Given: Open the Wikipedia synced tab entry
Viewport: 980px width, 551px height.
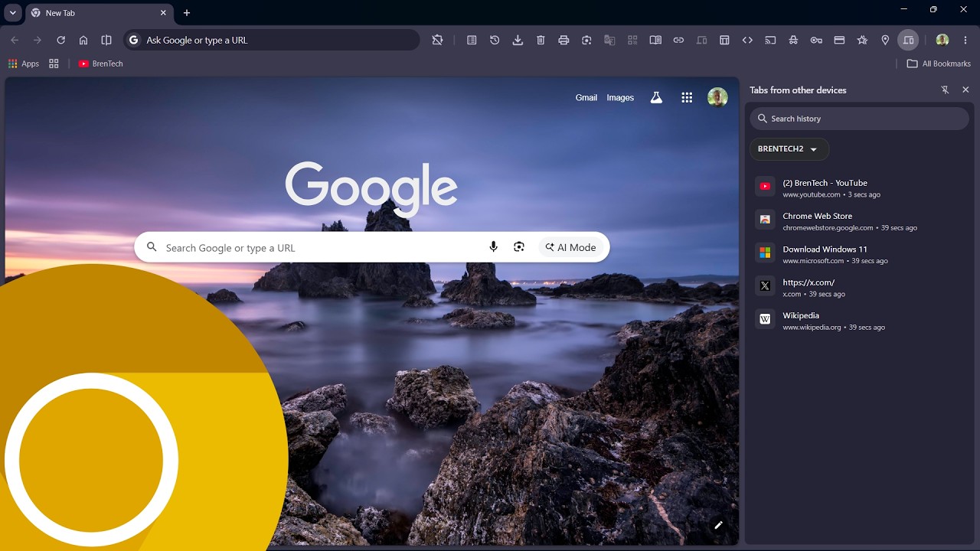Looking at the screenshot, I should pyautogui.click(x=860, y=321).
